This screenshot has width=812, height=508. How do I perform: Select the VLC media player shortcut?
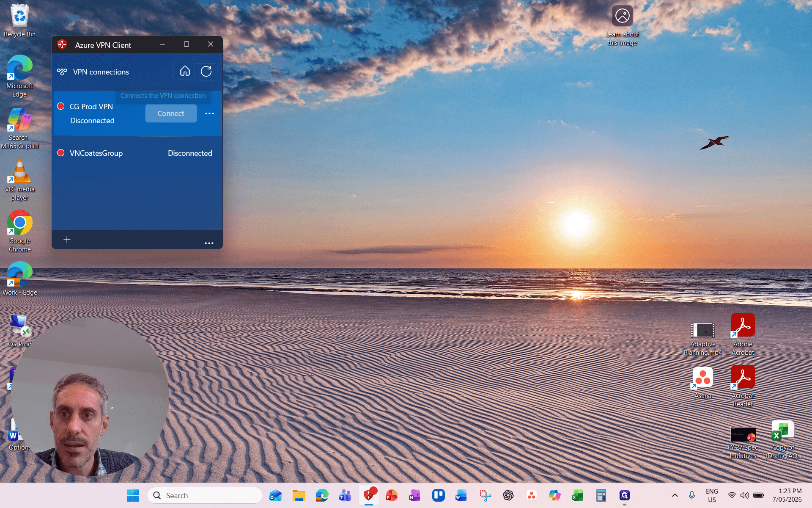pos(19,180)
